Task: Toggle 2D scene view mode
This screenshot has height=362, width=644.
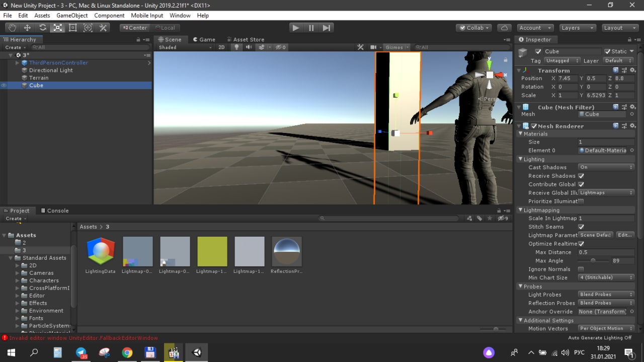Action: coord(221,47)
